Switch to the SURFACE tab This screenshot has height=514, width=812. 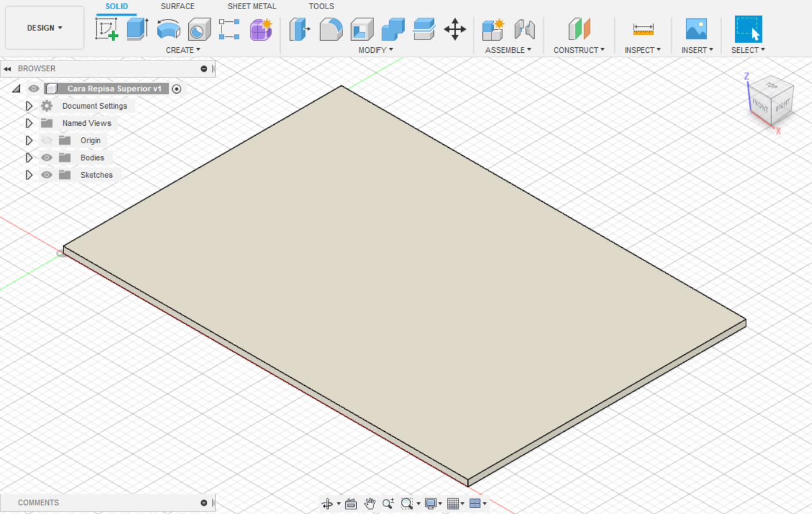(x=177, y=6)
